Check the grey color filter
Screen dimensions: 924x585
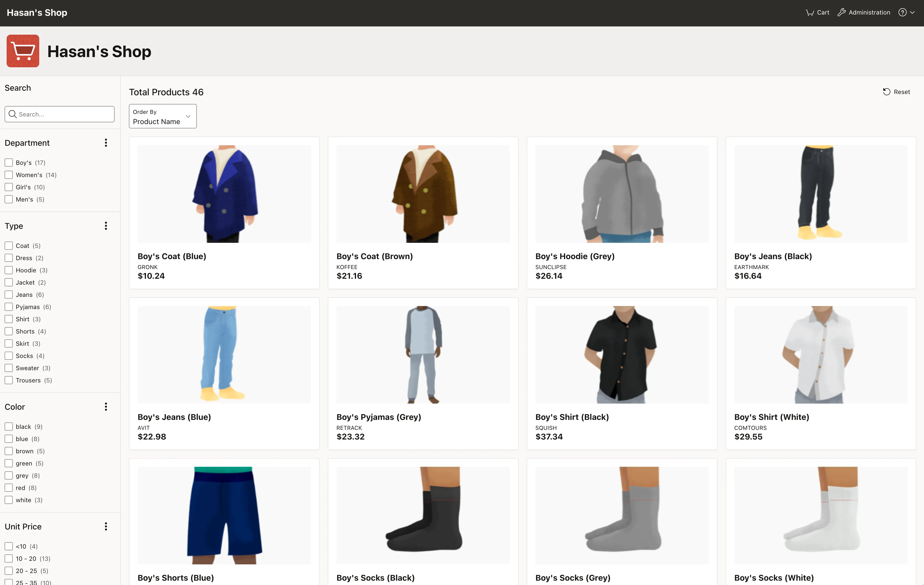click(x=9, y=476)
